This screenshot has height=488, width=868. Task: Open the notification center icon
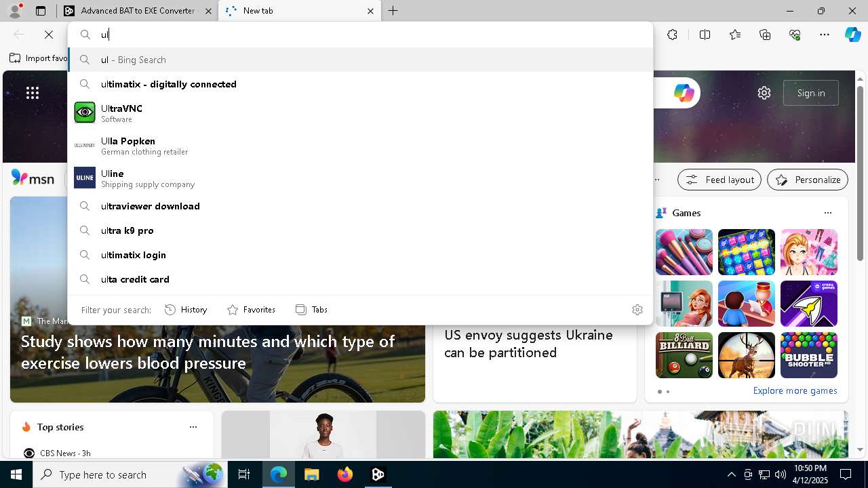pyautogui.click(x=846, y=474)
